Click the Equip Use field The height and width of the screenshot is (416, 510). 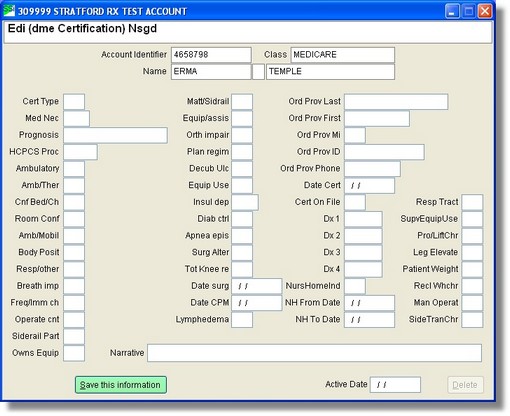coord(242,185)
